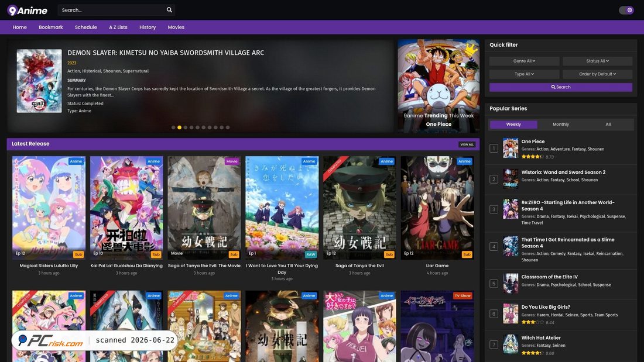The width and height of the screenshot is (644, 362).
Task: Open Demon Slayer Swordsmith Village Arc title
Action: pyautogui.click(x=166, y=53)
